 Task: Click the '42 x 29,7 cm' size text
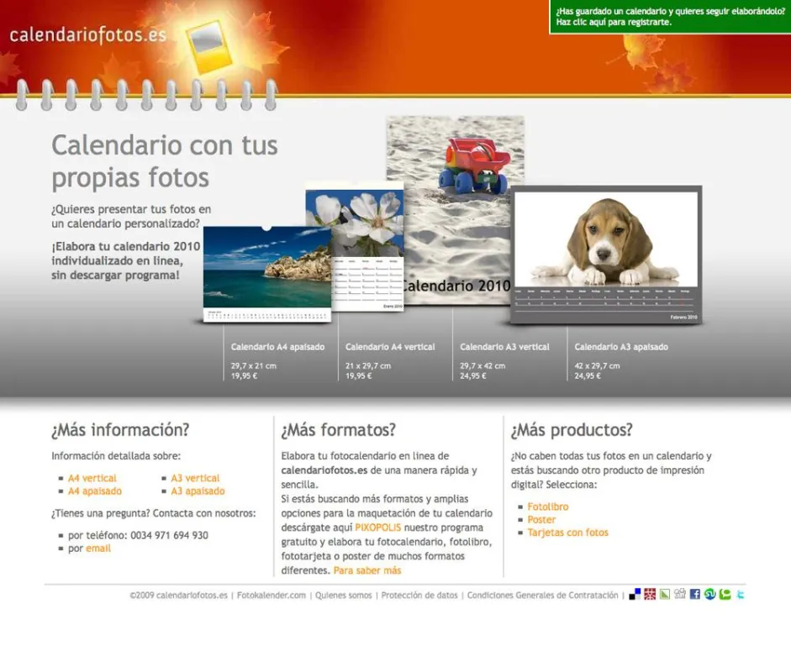click(598, 366)
